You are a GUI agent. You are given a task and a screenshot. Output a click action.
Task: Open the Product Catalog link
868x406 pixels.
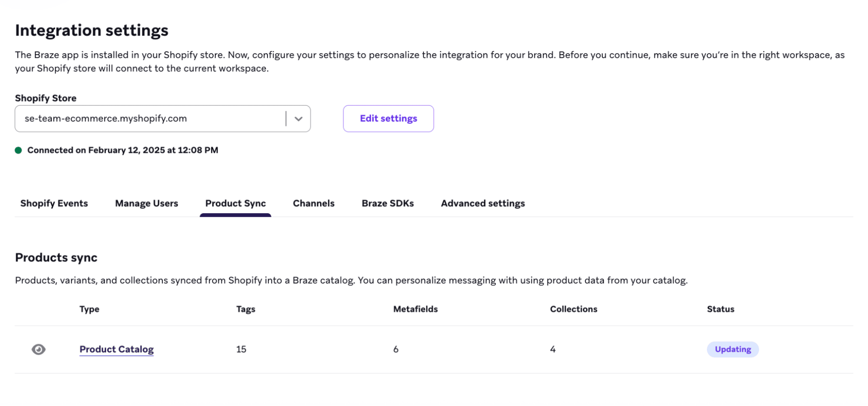coord(116,349)
